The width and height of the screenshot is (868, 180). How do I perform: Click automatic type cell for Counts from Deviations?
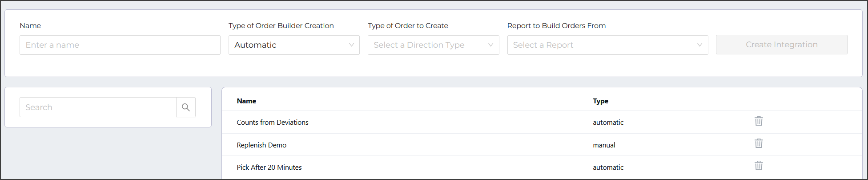[608, 123]
